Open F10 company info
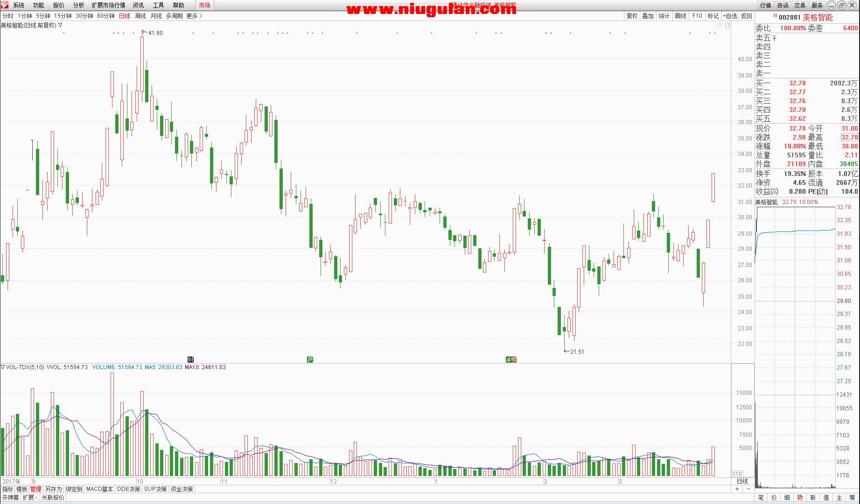The width and height of the screenshot is (860, 504). pos(697,16)
